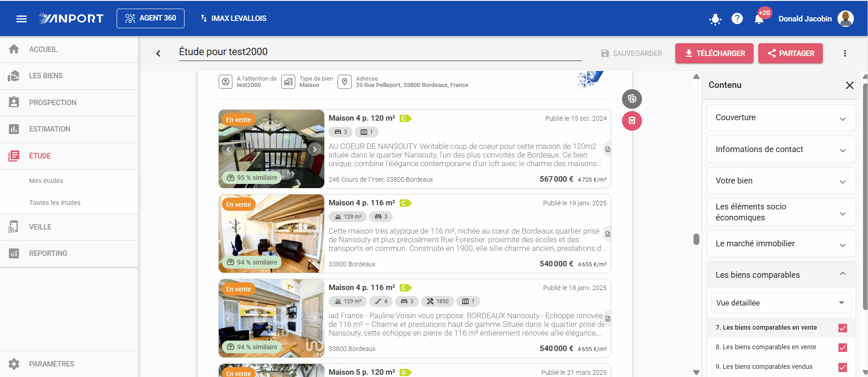Open the Estimation section
The image size is (868, 377).
pyautogui.click(x=69, y=129)
